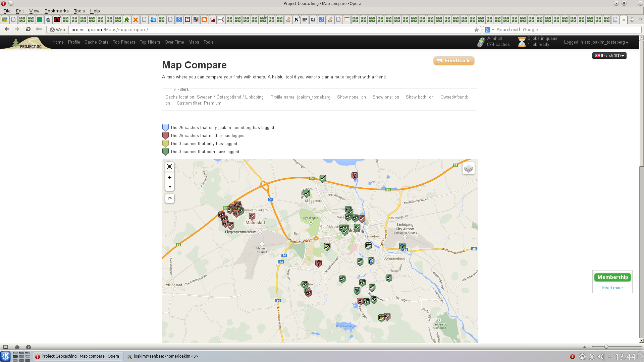Click the volume speaker tray icon
The height and width of the screenshot is (362, 644).
601,357
